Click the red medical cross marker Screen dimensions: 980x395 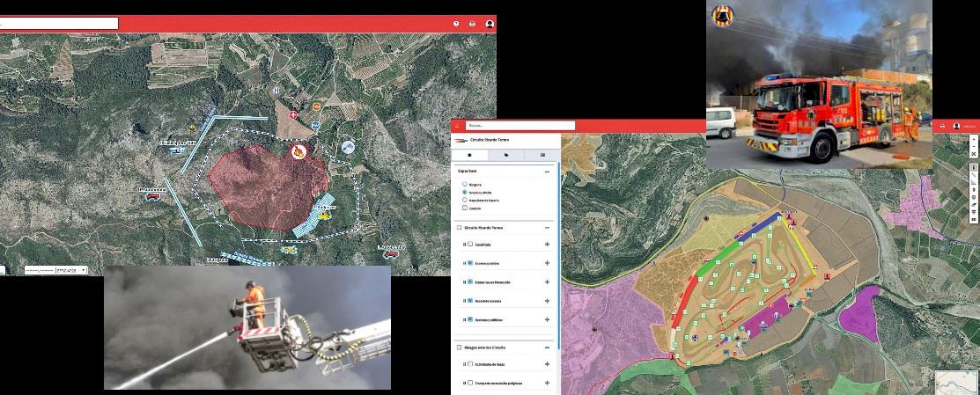(293, 115)
